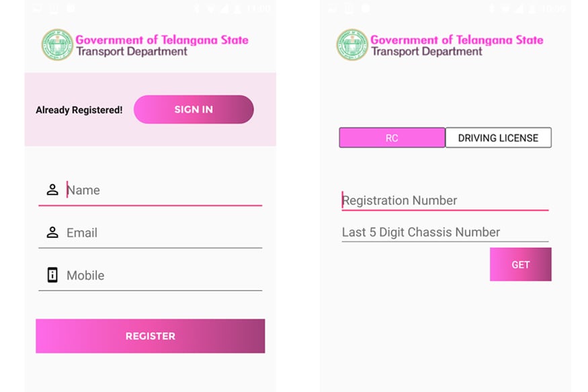
Task: Click the person icon beside Email field
Action: click(52, 232)
